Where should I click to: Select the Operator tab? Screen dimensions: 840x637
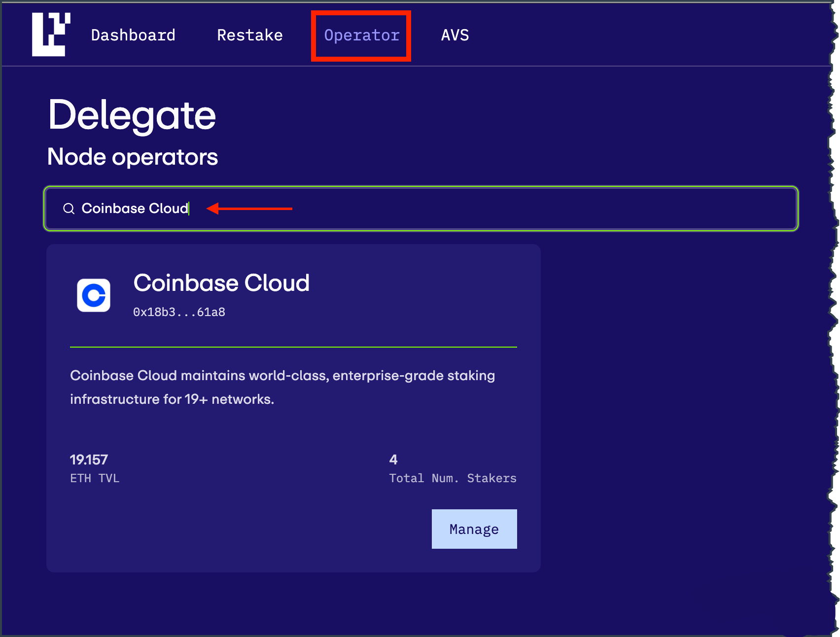click(361, 35)
